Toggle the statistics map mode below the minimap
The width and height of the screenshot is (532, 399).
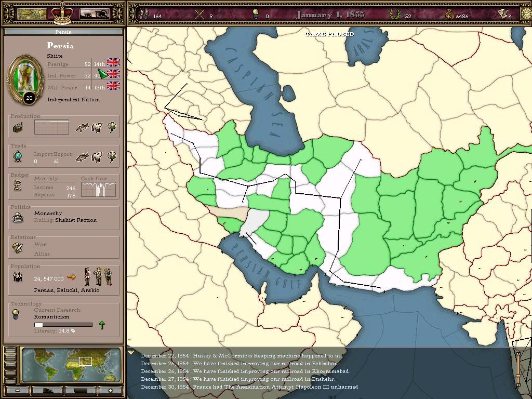coord(48,391)
